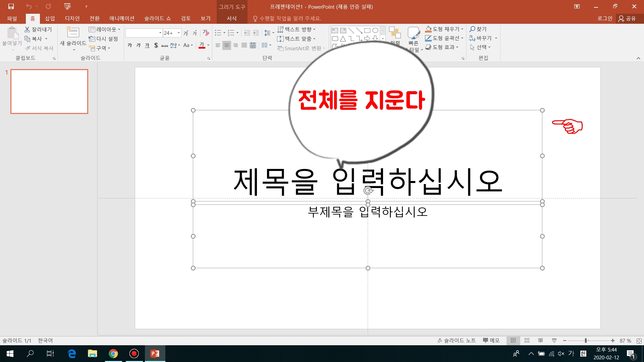Open the 그리기 도구 서식 tab
The height and width of the screenshot is (362, 644).
[231, 18]
